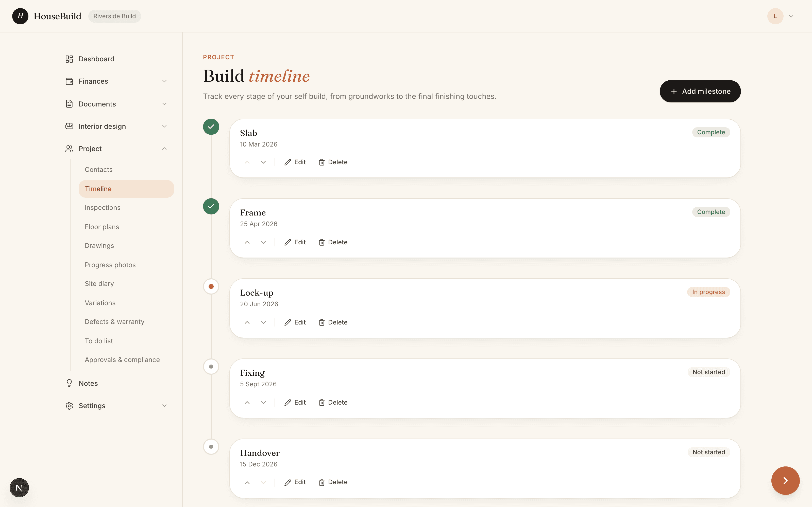Toggle the Slab completed checkmark marker
The height and width of the screenshot is (507, 812).
tap(211, 127)
